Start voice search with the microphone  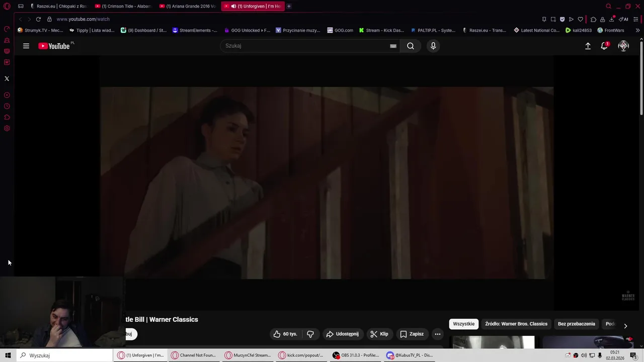[433, 46]
